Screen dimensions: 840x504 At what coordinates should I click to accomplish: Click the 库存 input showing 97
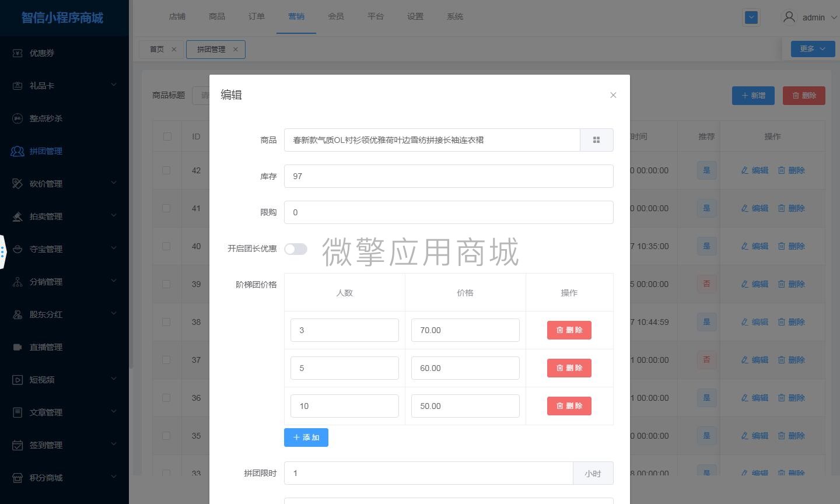tap(449, 176)
